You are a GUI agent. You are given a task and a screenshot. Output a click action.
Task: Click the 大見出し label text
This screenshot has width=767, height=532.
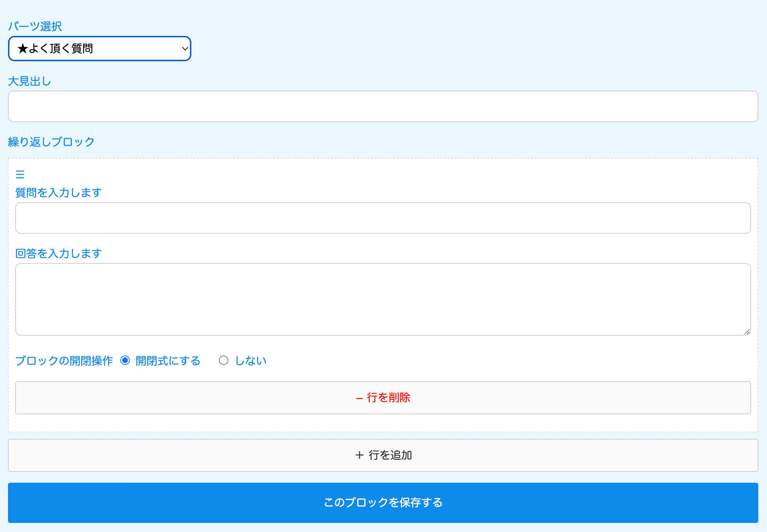click(29, 81)
